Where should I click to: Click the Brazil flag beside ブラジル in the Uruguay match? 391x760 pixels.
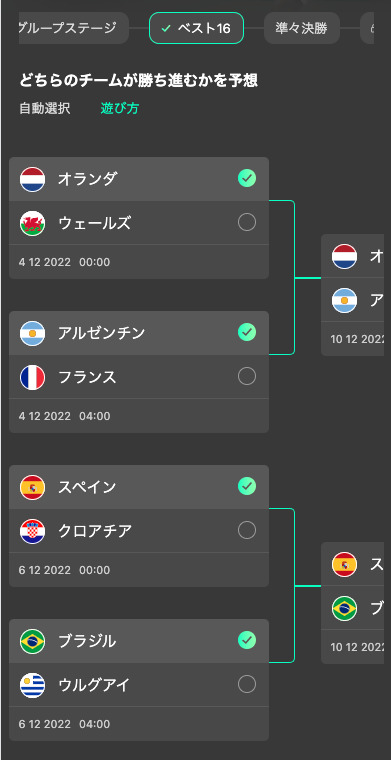[x=32, y=641]
